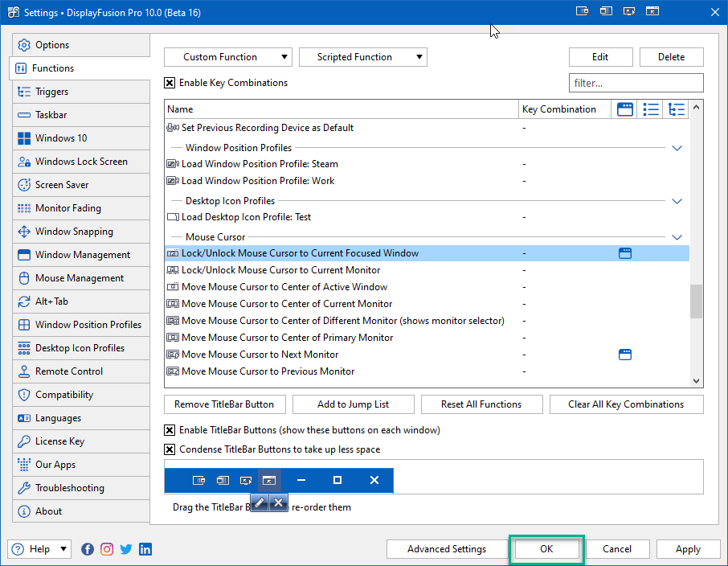Switch to flat list view icon

click(x=651, y=109)
